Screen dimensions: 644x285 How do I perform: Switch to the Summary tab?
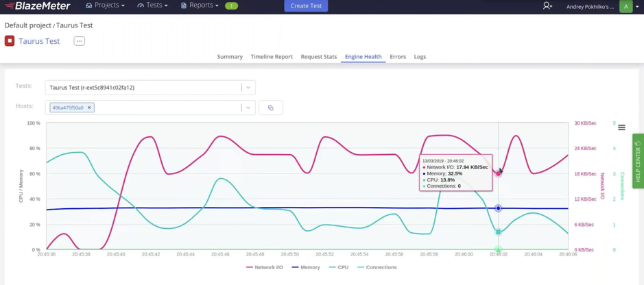pyautogui.click(x=230, y=57)
